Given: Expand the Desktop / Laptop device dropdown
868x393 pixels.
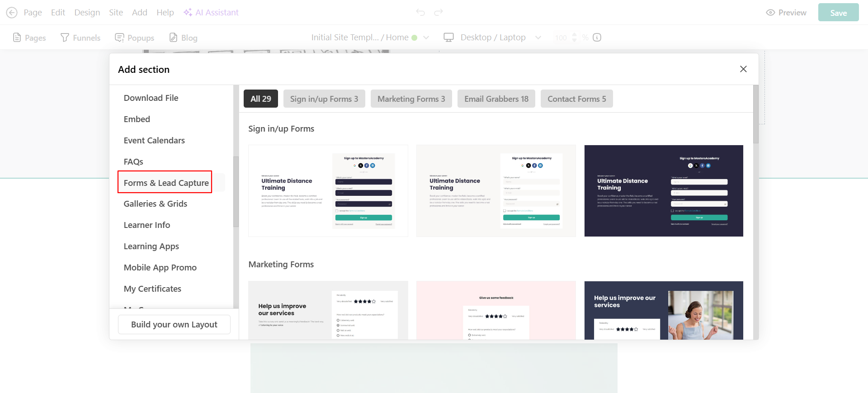Looking at the screenshot, I should click(x=538, y=38).
